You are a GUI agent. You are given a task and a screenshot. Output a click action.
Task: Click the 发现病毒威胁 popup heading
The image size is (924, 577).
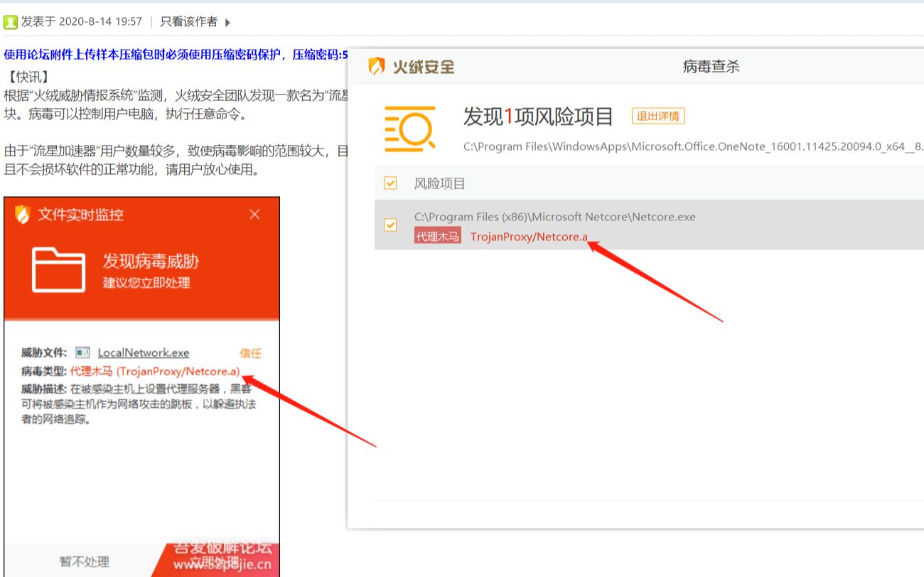point(151,261)
